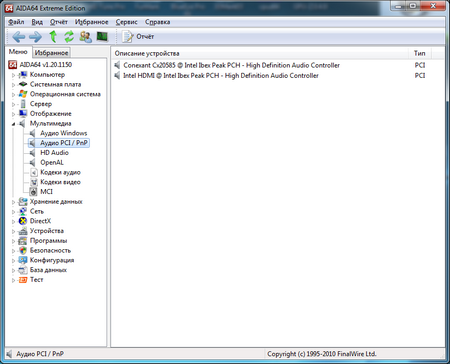
Task: Collapse the Мультимедиа tree node
Action: (13, 124)
